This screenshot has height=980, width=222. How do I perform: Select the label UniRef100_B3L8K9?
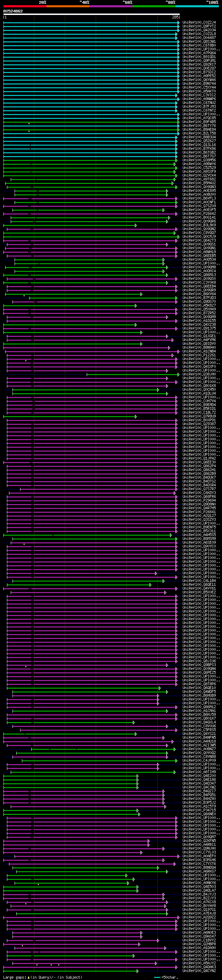pyautogui.click(x=199, y=225)
